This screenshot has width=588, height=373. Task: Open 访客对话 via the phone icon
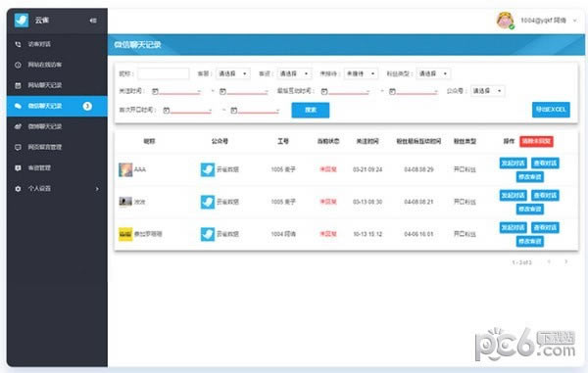(x=18, y=44)
